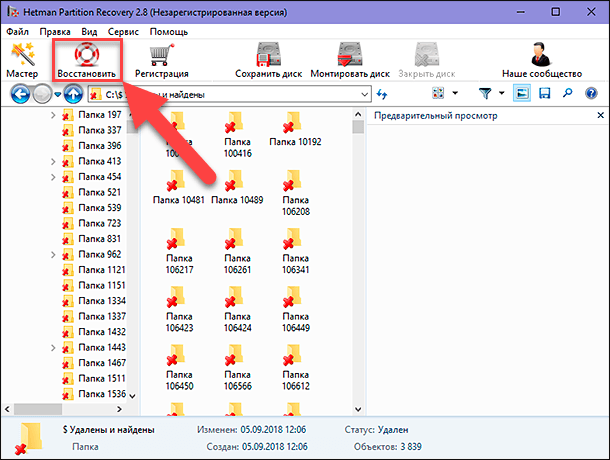Select deleted folder Папка 106217

179,251
